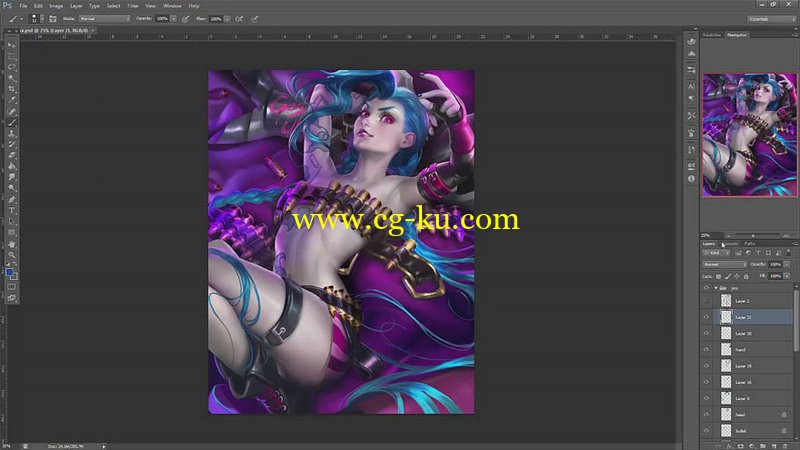Viewport: 800px width, 450px height.
Task: Select the Horizontal Type tool
Action: pyautogui.click(x=11, y=211)
